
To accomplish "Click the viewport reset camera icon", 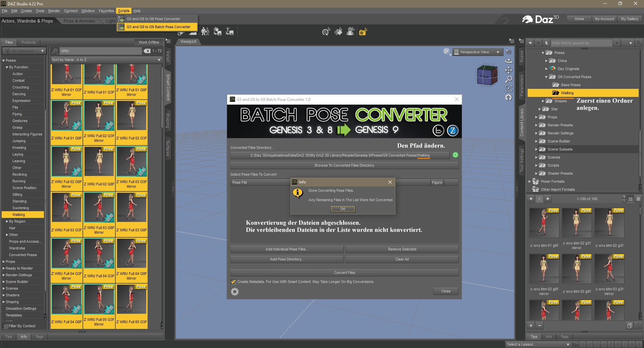I will click(x=508, y=97).
